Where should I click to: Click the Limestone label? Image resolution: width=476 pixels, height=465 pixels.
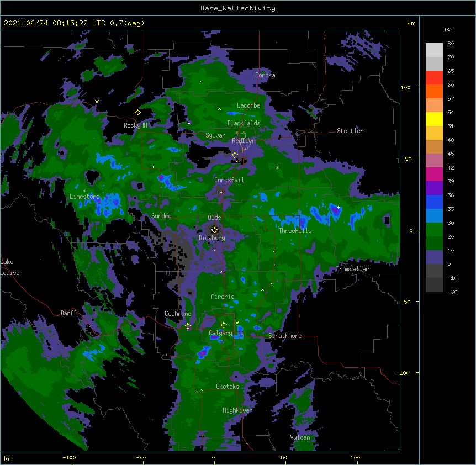pyautogui.click(x=84, y=197)
